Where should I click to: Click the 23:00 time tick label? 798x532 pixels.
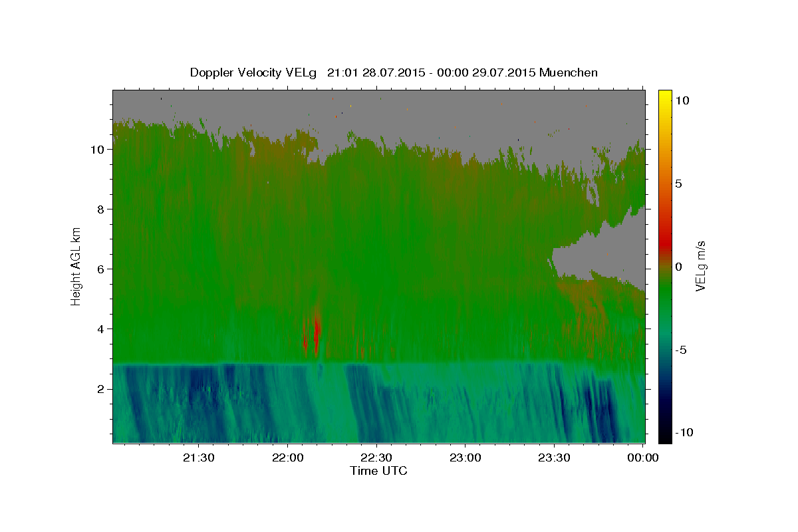coord(465,458)
